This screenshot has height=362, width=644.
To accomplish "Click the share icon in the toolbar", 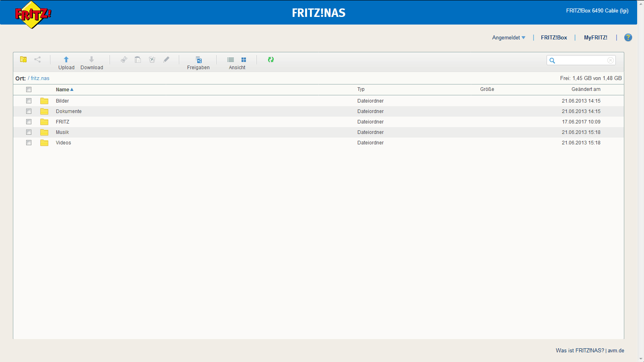I will click(x=37, y=60).
